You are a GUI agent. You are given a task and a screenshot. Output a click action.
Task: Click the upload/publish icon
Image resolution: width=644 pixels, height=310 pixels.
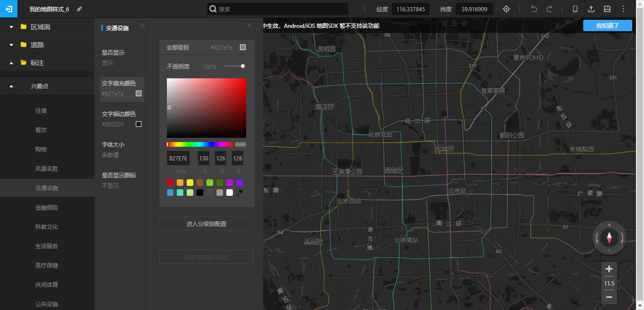click(591, 9)
